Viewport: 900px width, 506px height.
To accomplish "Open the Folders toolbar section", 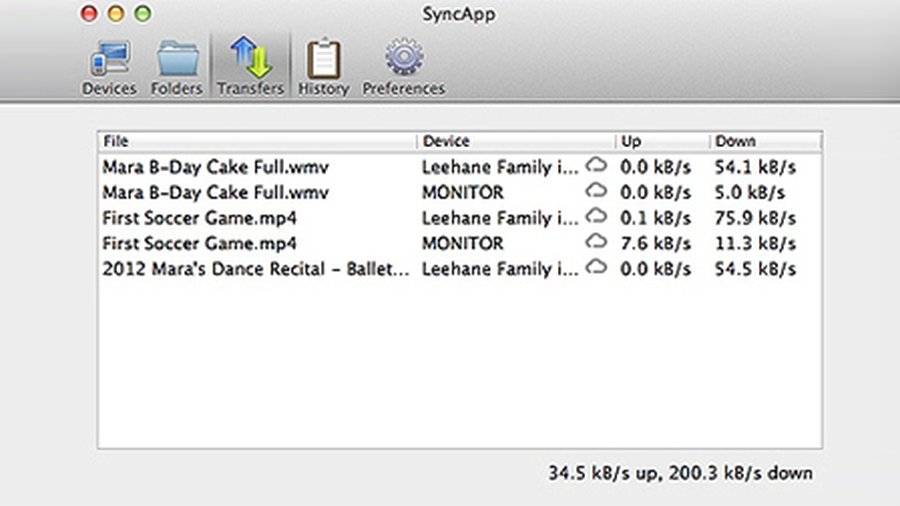I will [x=177, y=66].
